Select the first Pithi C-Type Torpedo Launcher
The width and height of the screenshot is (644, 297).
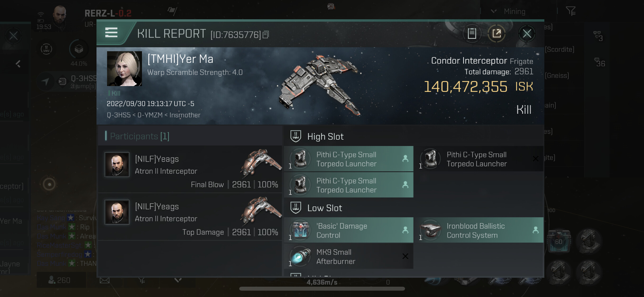click(348, 159)
